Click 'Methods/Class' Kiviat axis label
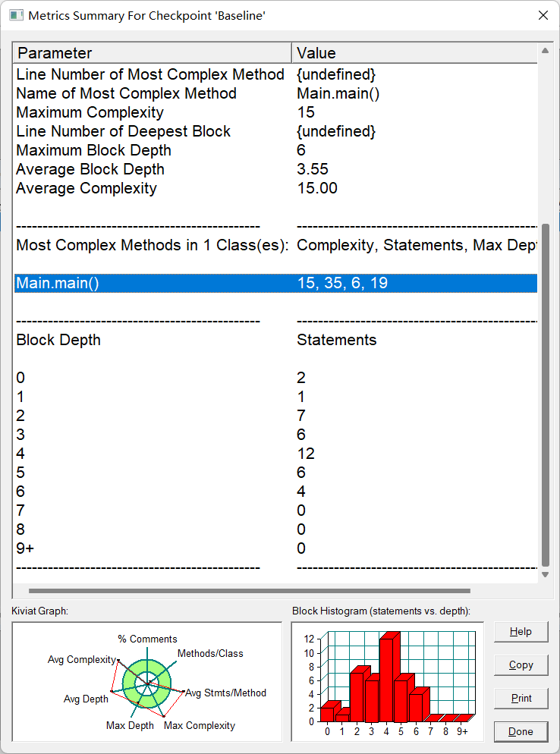Screen dimensions: 560x754 click(x=210, y=654)
